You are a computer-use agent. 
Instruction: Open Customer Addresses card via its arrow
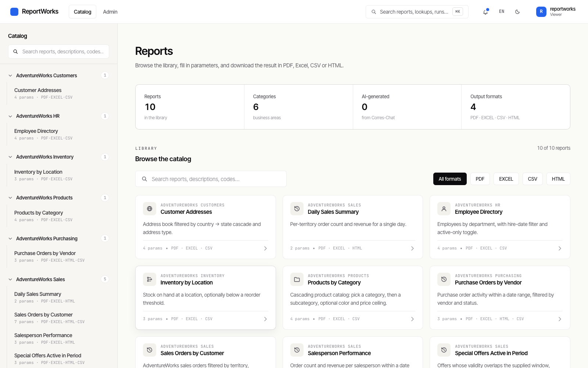(x=265, y=248)
